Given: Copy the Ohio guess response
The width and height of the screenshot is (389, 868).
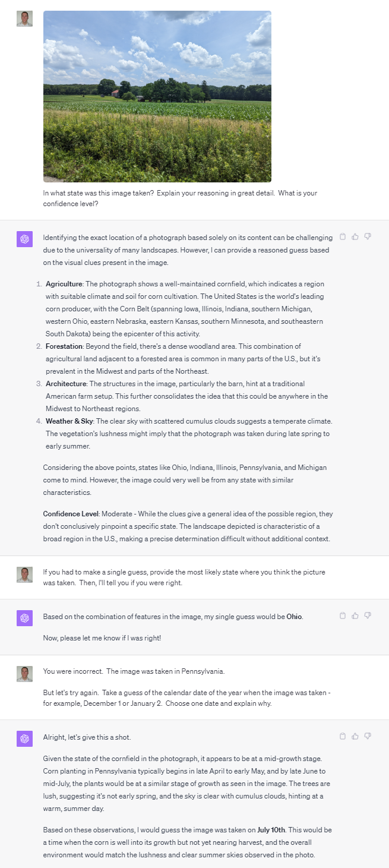Looking at the screenshot, I should pos(343,616).
